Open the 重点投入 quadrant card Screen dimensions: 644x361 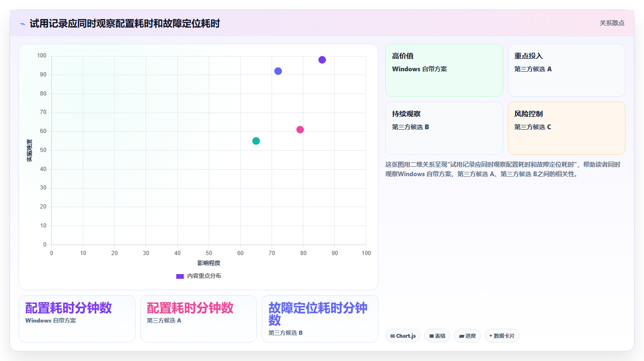[x=566, y=70]
